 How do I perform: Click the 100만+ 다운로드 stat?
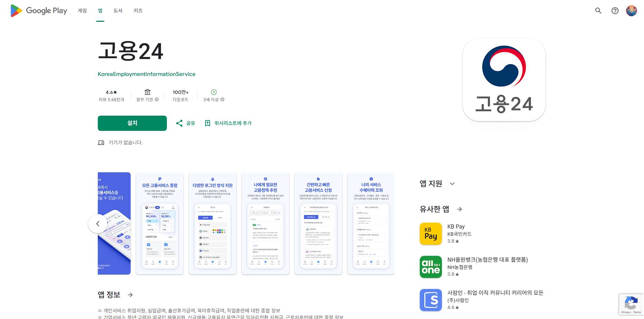181,96
